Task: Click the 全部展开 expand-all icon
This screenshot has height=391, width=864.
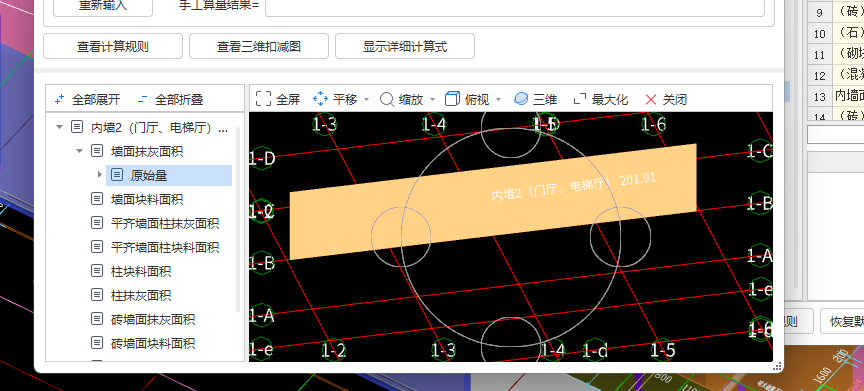Action: pos(60,100)
